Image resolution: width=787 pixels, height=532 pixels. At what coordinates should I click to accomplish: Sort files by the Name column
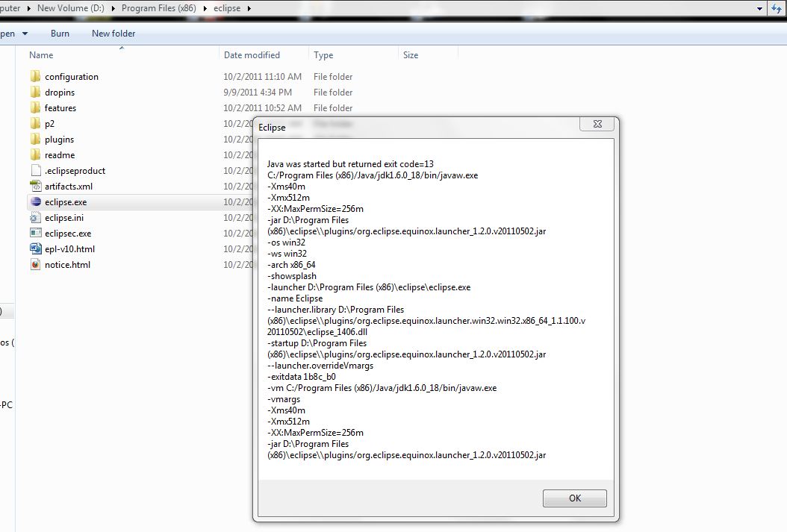tap(41, 55)
